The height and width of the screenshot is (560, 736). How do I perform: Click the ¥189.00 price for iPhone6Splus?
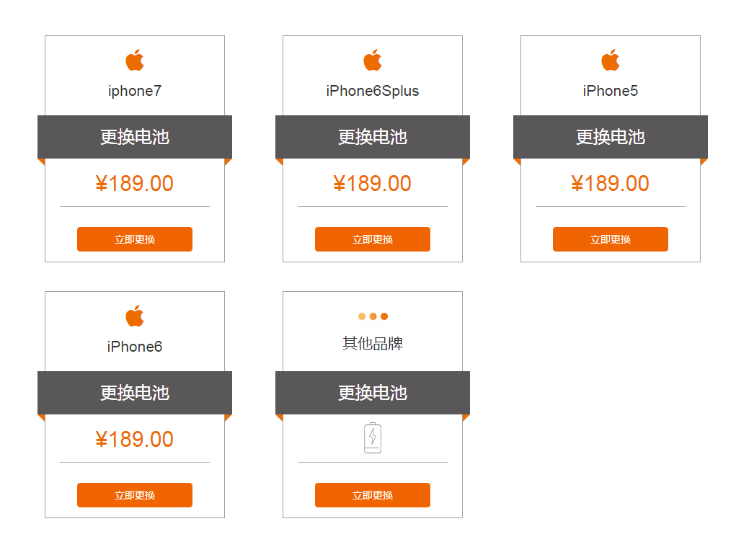[x=373, y=184]
